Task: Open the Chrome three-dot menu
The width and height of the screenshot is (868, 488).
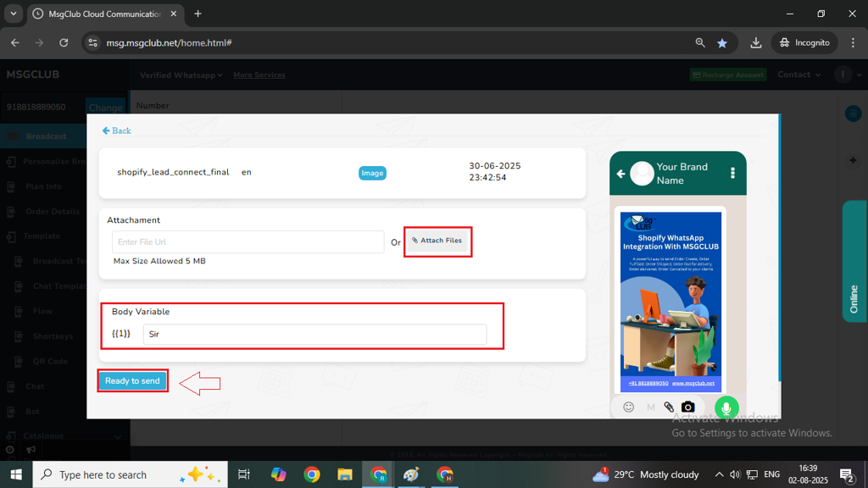Action: pos(853,42)
